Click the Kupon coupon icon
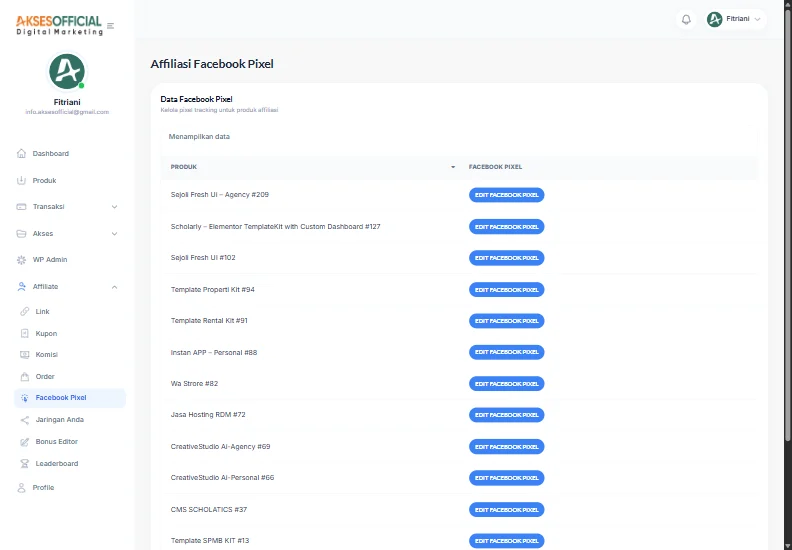The width and height of the screenshot is (792, 550). click(24, 333)
